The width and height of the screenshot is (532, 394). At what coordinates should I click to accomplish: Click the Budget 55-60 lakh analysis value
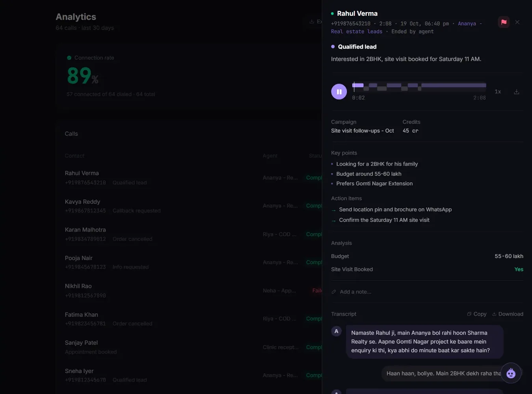pyautogui.click(x=509, y=256)
